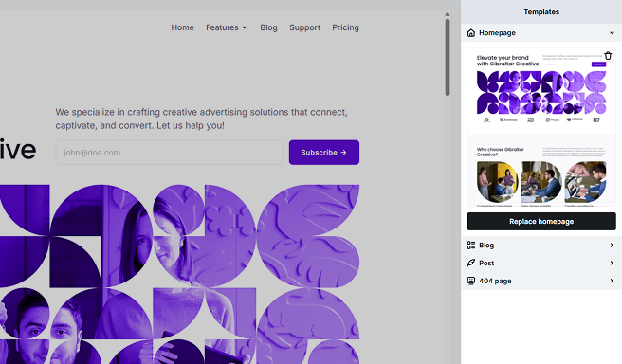Go to Home in the site navigation

(x=182, y=27)
